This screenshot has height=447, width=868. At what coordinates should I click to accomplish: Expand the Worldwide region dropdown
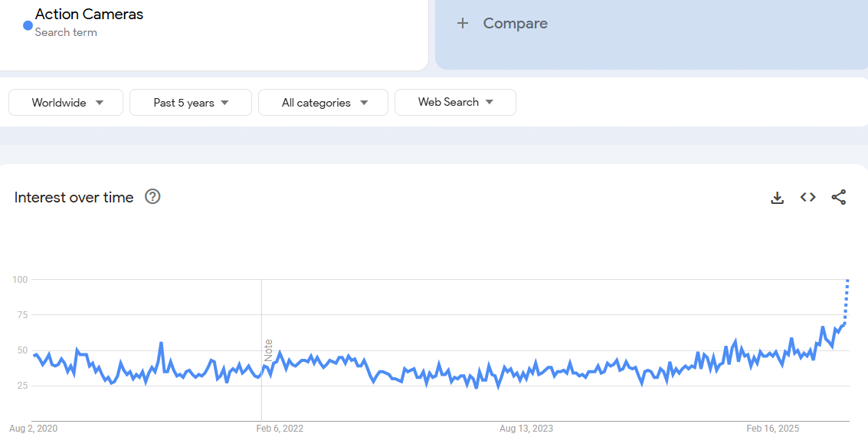66,103
